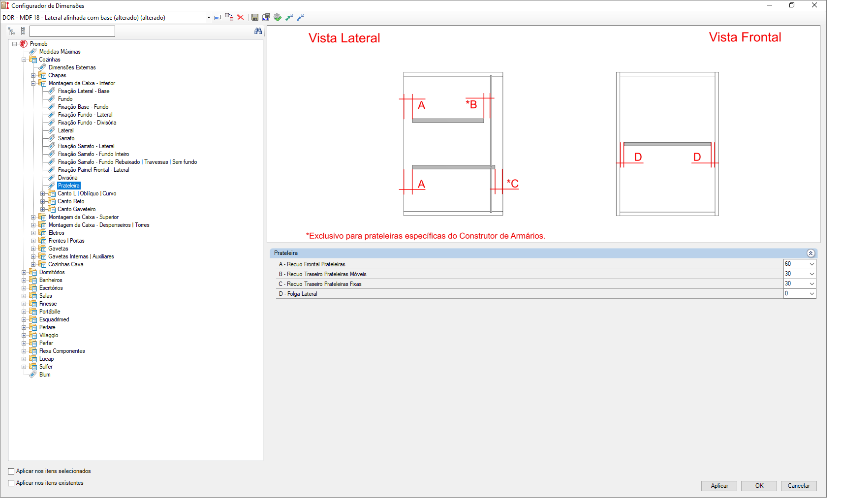Open the Folga Lateral value dropdown
Viewport: 843px width, 504px height.
pyautogui.click(x=812, y=294)
